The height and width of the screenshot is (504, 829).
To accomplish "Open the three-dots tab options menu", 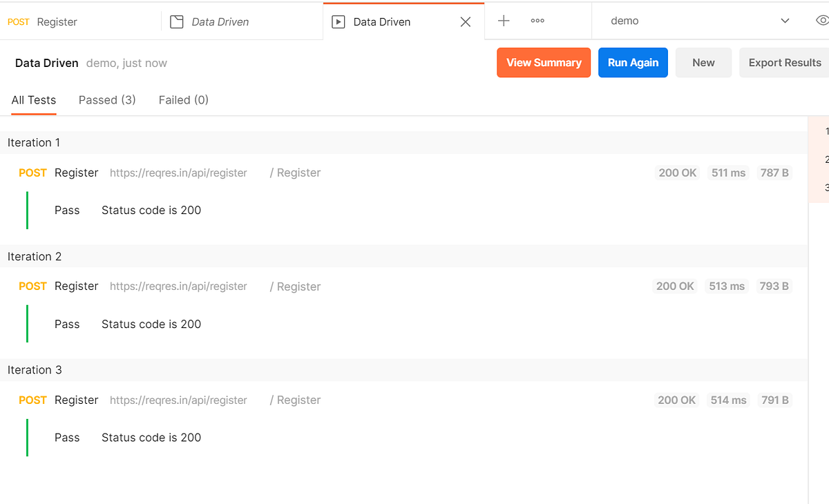I will 537,21.
